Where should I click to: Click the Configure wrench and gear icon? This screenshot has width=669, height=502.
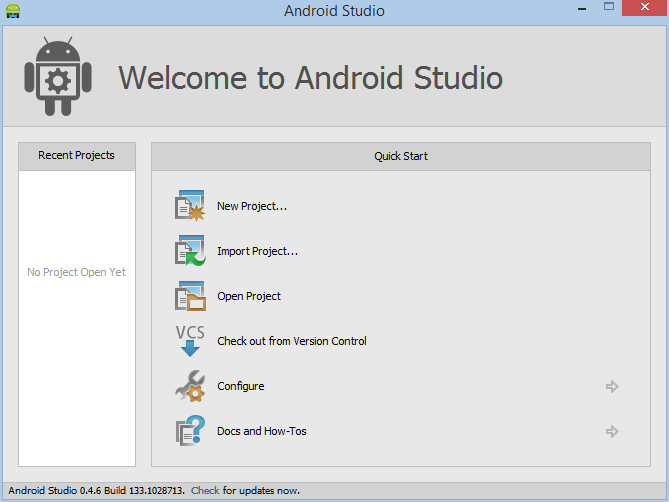[190, 386]
